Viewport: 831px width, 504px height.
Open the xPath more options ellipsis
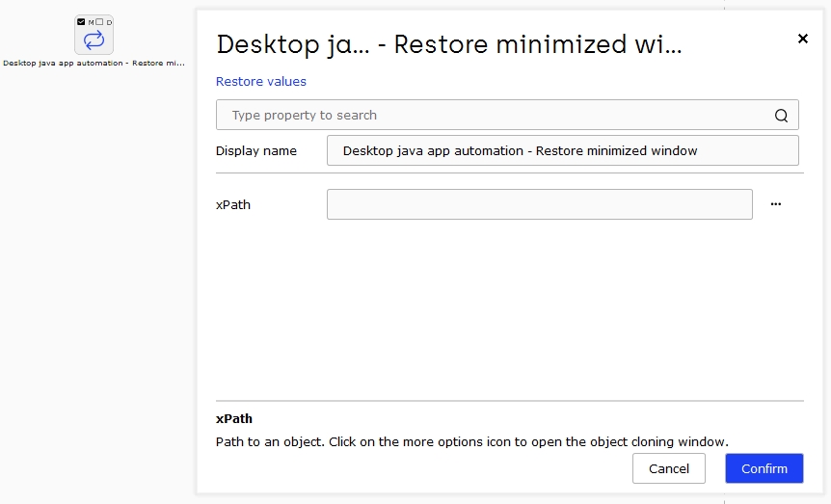point(776,204)
